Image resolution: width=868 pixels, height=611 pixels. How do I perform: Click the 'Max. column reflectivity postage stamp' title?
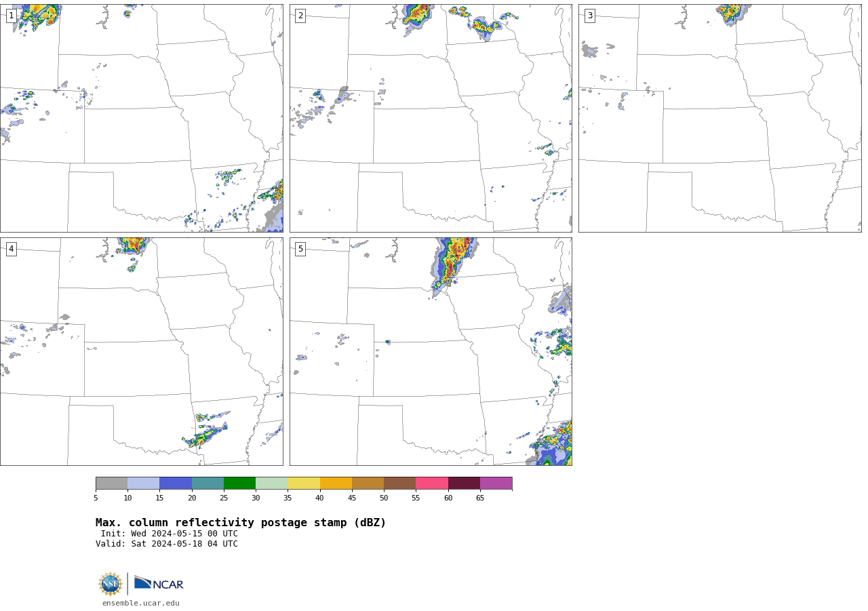[241, 523]
